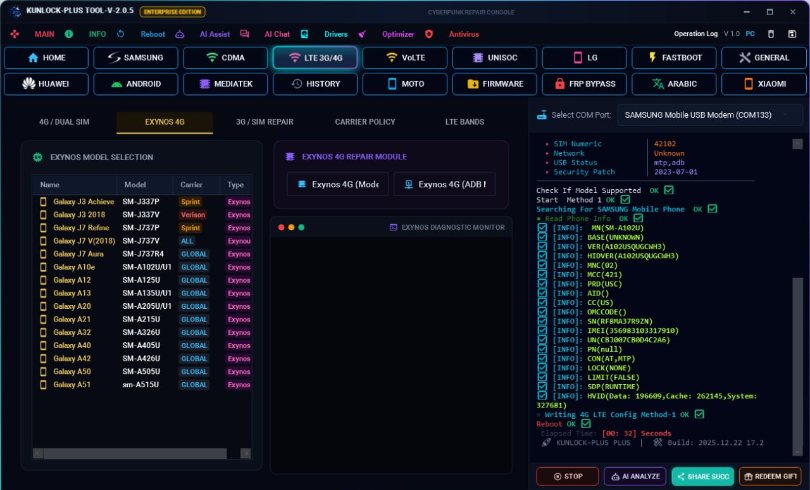Open the AI Assist menu
Viewport: 810px width, 490px height.
tap(215, 34)
